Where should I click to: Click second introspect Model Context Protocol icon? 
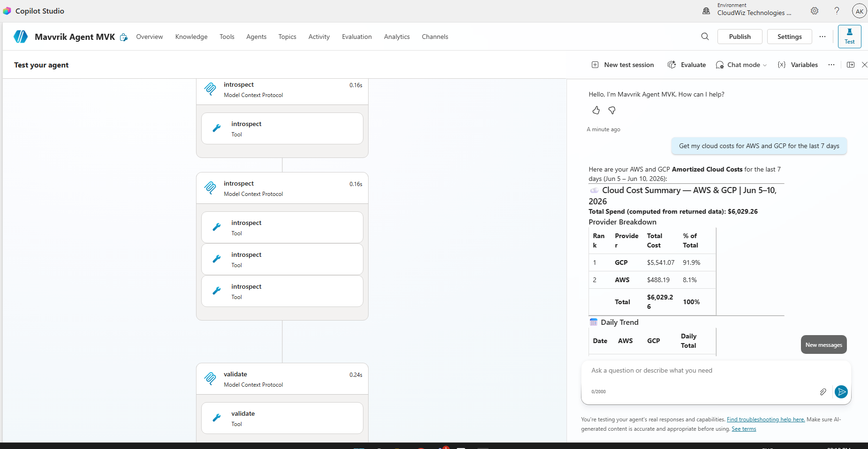210,188
